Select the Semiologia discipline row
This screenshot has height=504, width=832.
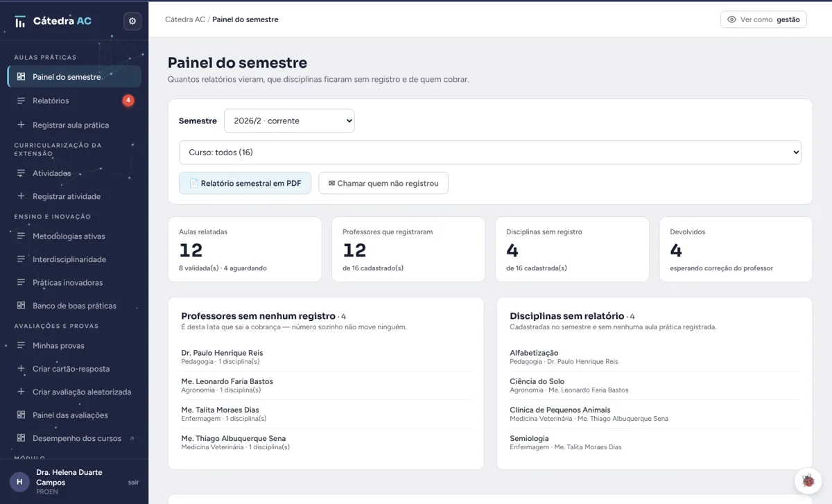[655, 442]
